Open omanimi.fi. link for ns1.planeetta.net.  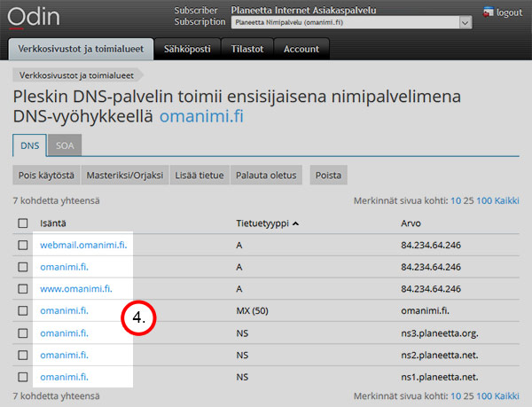click(x=64, y=377)
